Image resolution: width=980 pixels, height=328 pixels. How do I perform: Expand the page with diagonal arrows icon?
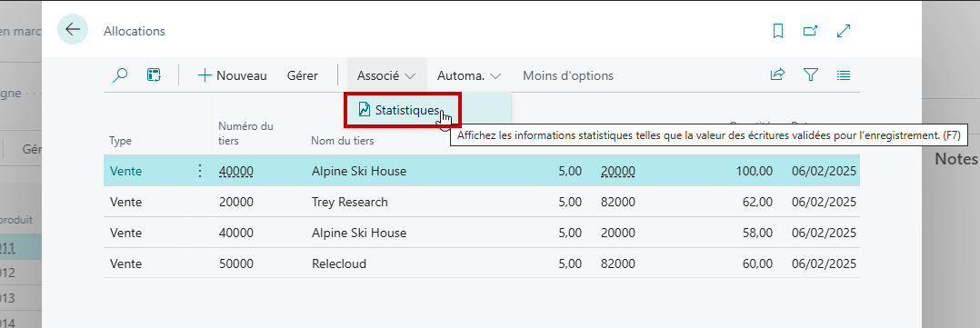[843, 31]
